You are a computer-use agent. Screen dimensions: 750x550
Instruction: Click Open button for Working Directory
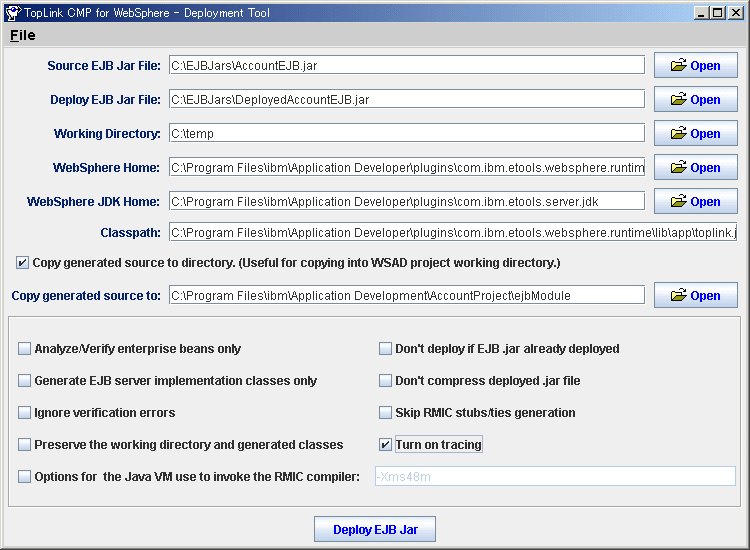[695, 133]
